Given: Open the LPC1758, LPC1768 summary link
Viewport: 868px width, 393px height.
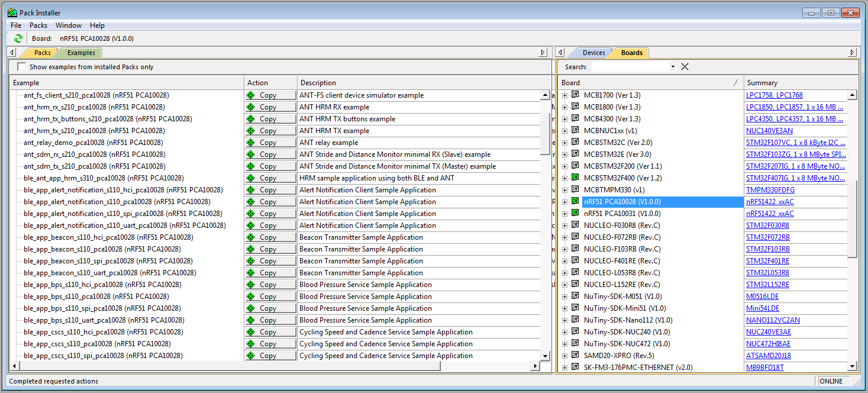Looking at the screenshot, I should pyautogui.click(x=774, y=95).
